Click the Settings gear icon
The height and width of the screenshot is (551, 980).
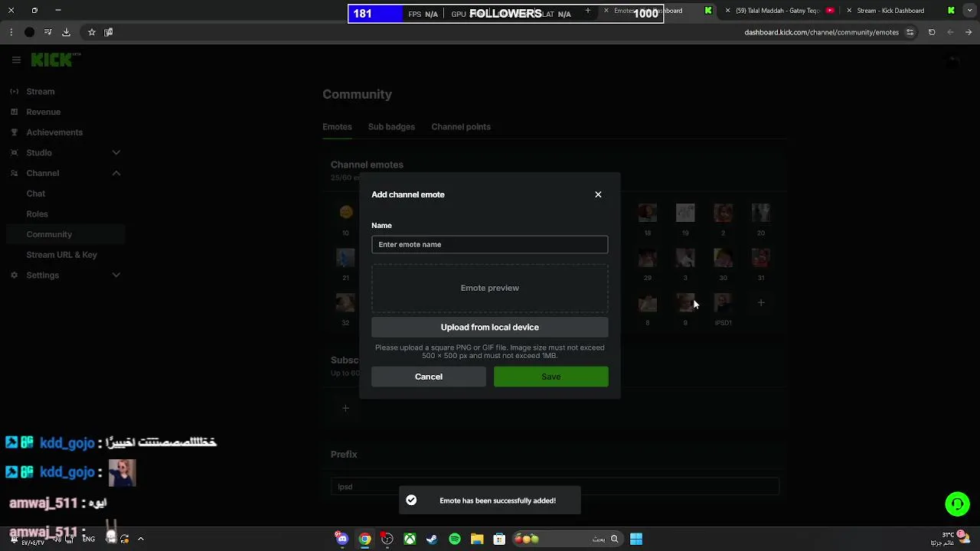point(14,275)
